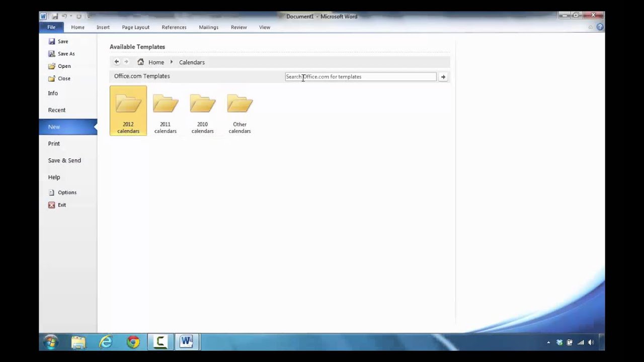Switch to Word from the taskbar
The image size is (644, 362).
click(187, 342)
